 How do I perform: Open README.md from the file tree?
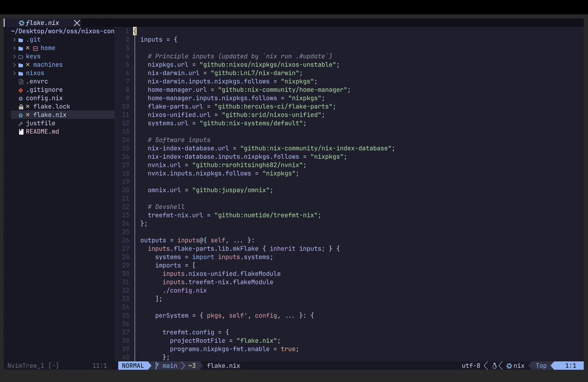(x=43, y=131)
